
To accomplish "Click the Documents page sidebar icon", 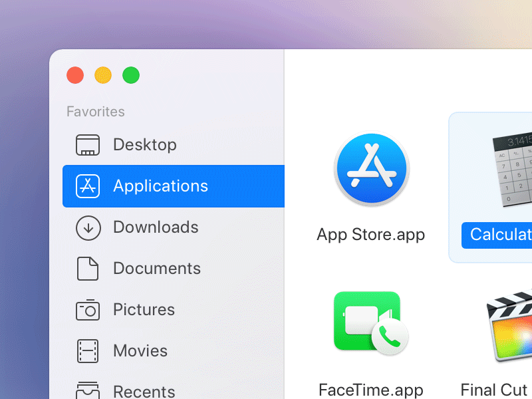I will pyautogui.click(x=88, y=268).
